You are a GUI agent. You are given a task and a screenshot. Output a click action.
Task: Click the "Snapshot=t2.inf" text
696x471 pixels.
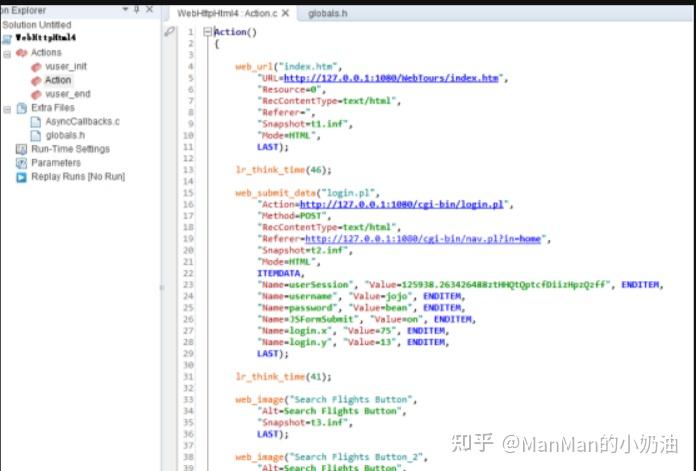point(302,250)
